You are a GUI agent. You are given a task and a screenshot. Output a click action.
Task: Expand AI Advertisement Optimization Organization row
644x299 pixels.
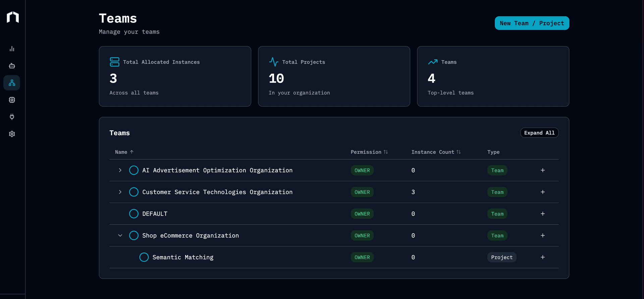(x=120, y=170)
